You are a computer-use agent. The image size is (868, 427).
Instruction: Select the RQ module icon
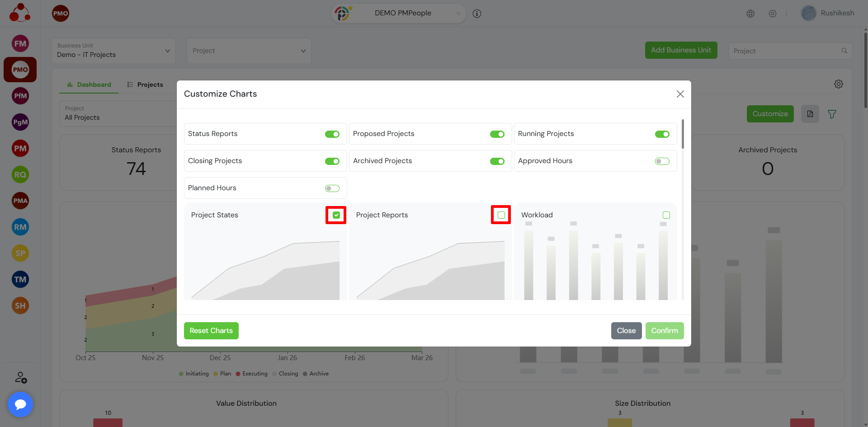20,174
